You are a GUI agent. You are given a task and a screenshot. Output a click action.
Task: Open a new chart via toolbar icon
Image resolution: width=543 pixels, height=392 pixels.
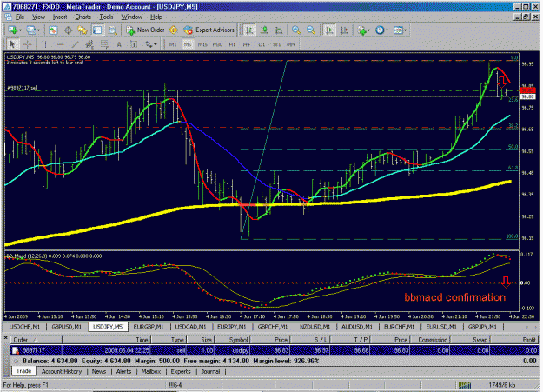pos(13,30)
